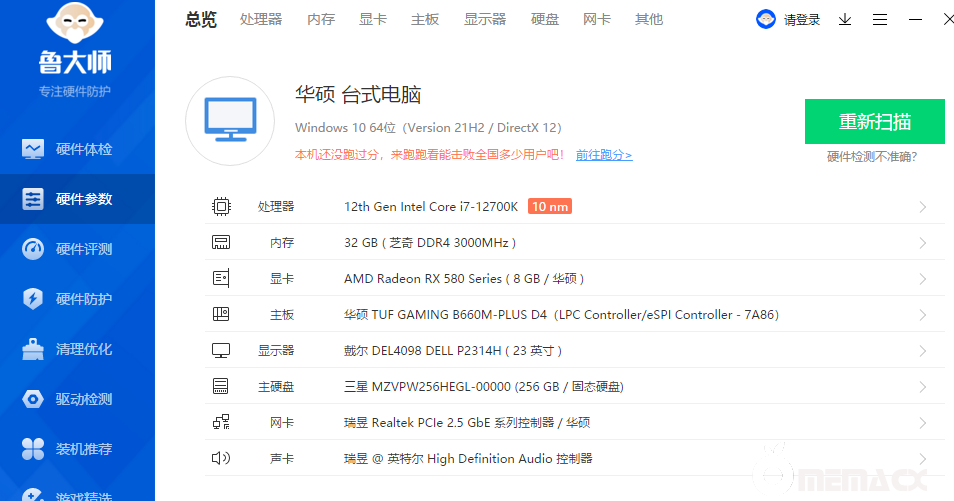The image size is (954, 501).
Task: Click the user avatar login icon
Action: click(x=765, y=19)
